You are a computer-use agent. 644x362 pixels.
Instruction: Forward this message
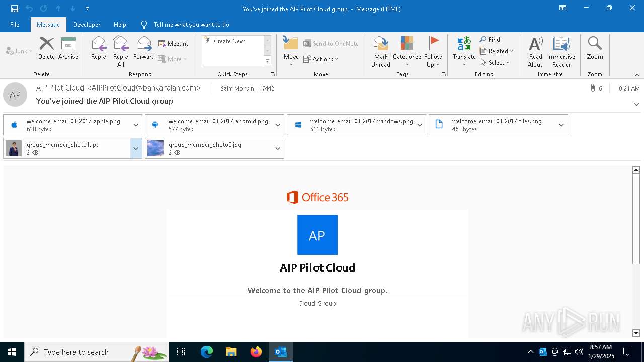coord(144,49)
